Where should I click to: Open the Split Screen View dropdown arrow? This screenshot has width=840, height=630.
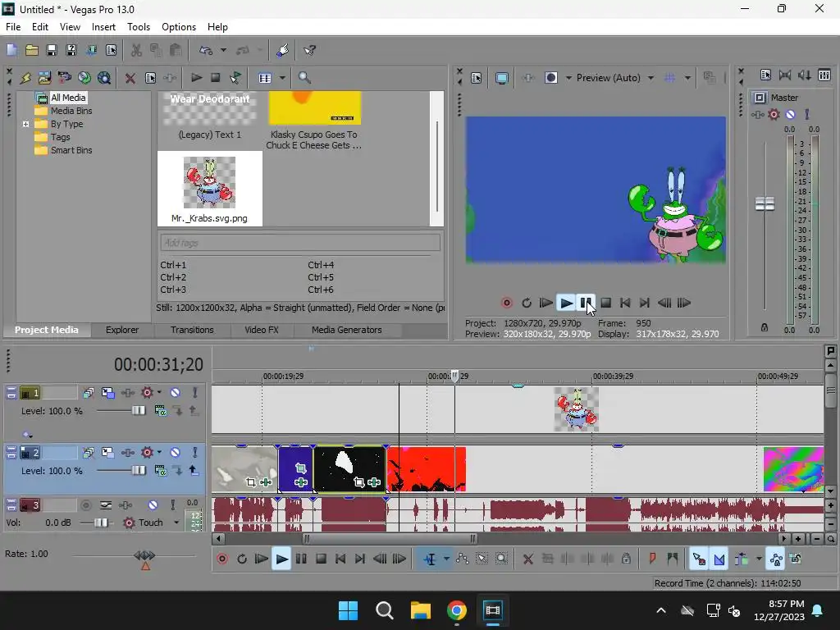point(568,78)
